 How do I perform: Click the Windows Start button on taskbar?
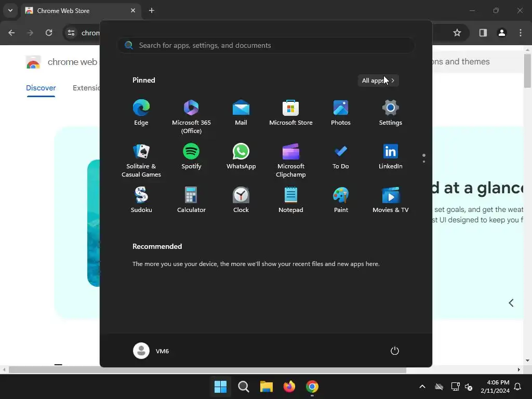click(x=220, y=387)
